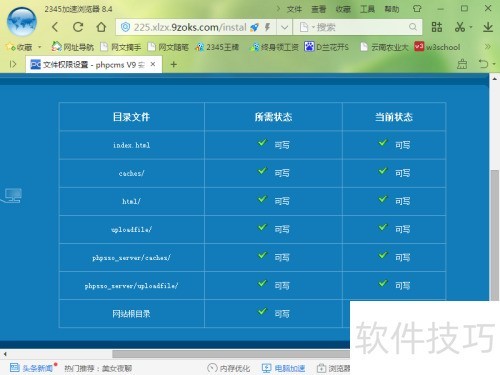Click the horizontal scroll left arrow

click(x=5, y=354)
